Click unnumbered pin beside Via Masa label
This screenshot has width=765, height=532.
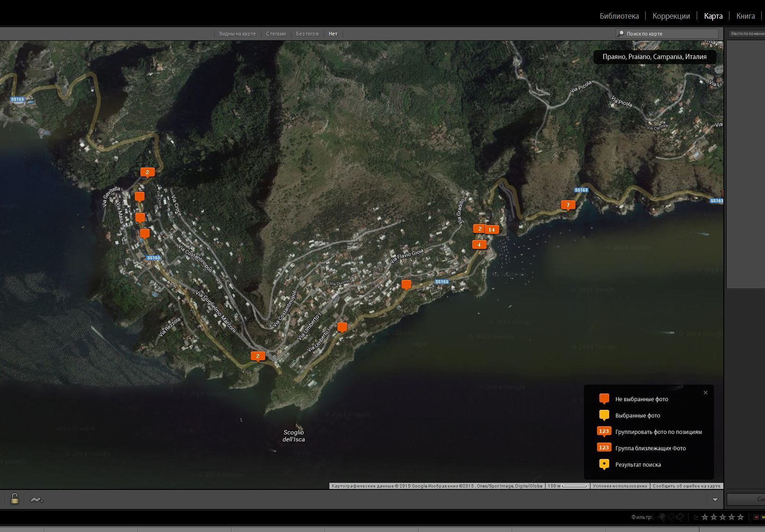pyautogui.click(x=140, y=219)
